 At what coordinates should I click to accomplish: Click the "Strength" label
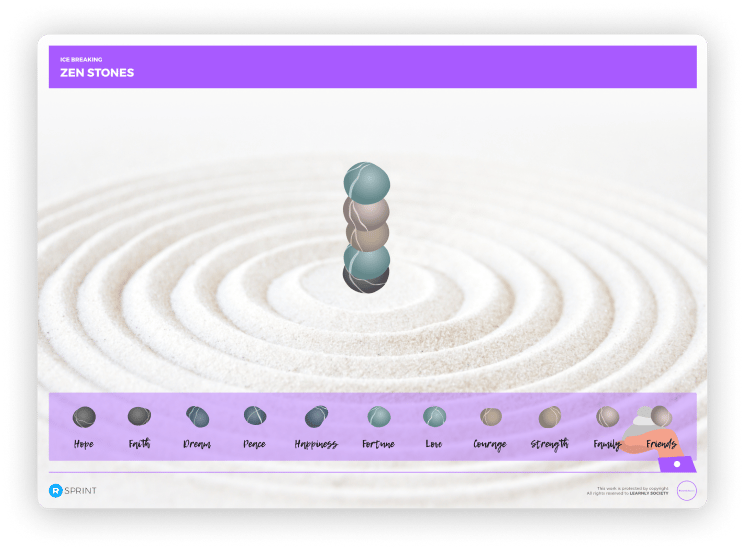point(549,444)
